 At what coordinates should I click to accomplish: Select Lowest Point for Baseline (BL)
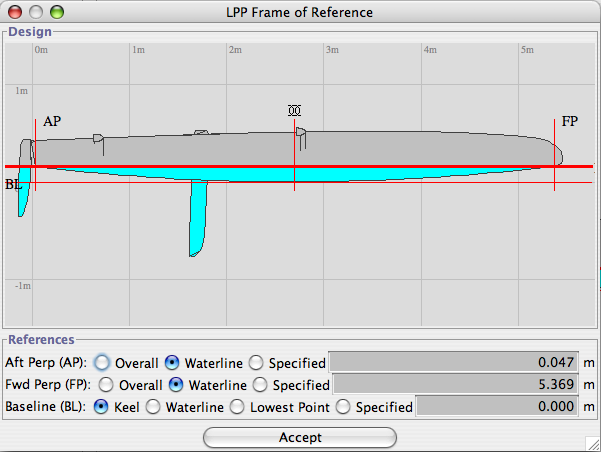(x=237, y=407)
